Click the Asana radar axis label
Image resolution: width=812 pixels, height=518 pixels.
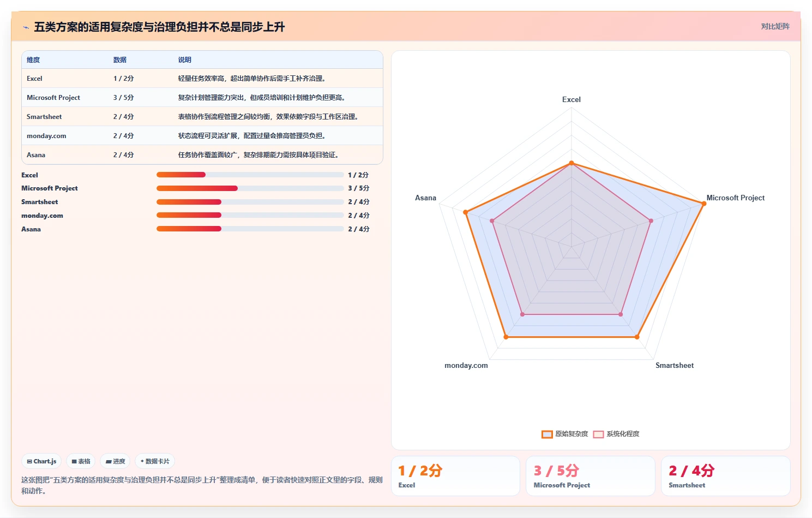pyautogui.click(x=426, y=198)
